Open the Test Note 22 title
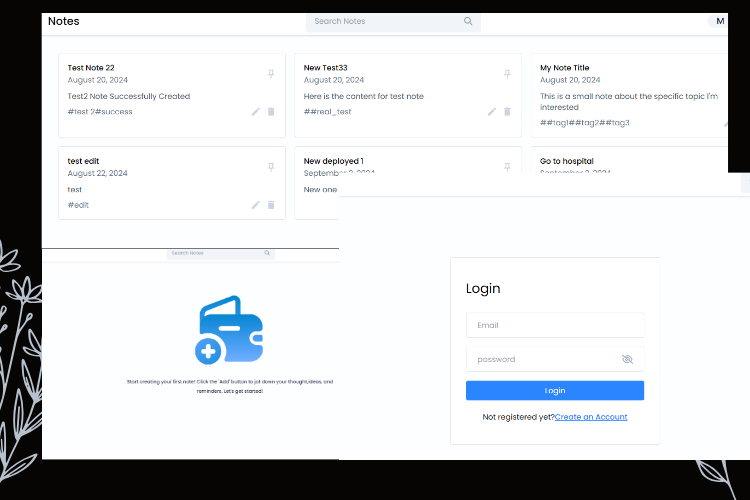Viewport: 750px width, 500px height. tap(91, 68)
